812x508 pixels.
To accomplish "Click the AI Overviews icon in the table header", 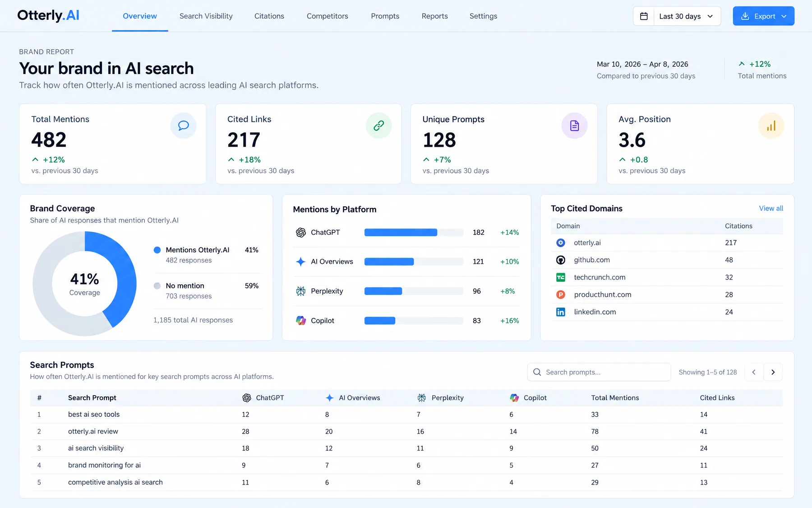I will coord(330,398).
